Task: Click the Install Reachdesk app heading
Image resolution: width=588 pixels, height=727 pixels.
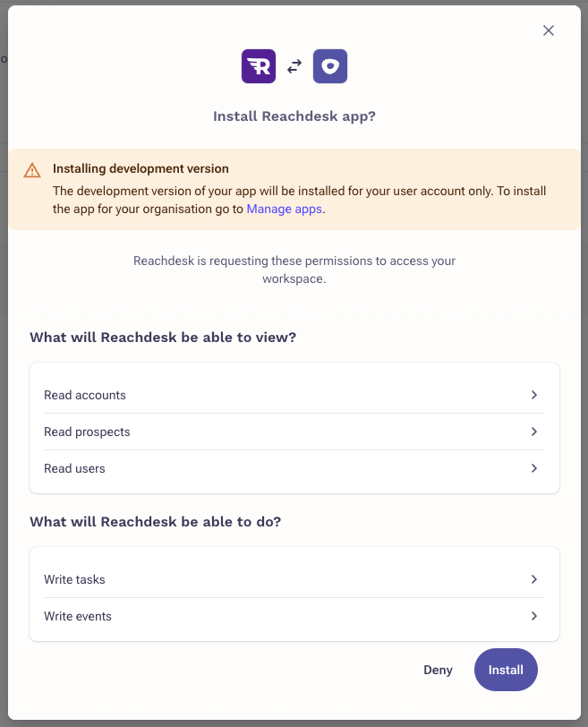Action: click(294, 115)
